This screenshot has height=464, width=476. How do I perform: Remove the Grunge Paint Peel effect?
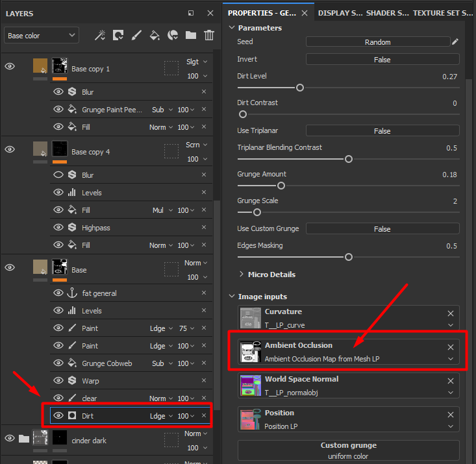click(x=204, y=109)
